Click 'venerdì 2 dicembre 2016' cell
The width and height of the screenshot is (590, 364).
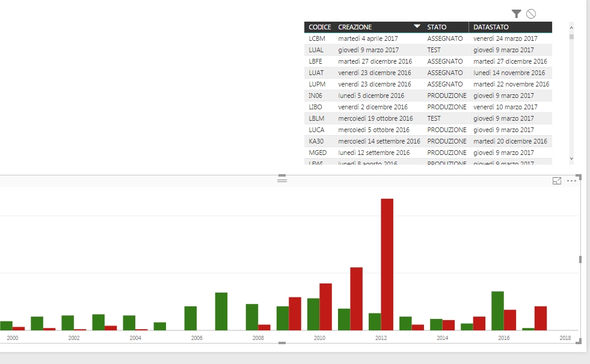(x=373, y=107)
